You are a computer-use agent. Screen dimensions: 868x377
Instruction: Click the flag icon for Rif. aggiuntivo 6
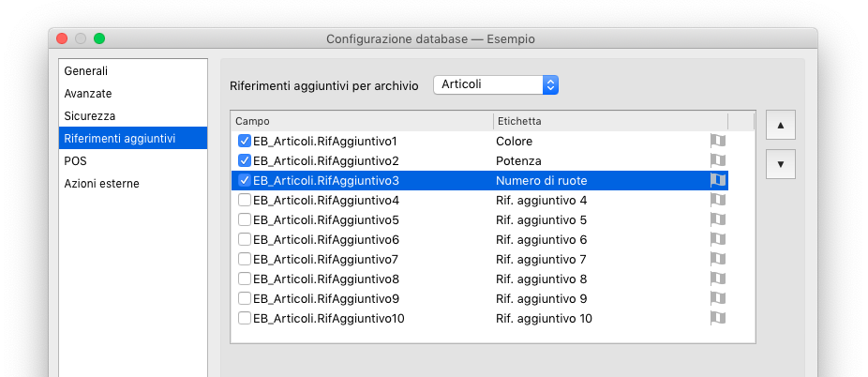(x=718, y=239)
